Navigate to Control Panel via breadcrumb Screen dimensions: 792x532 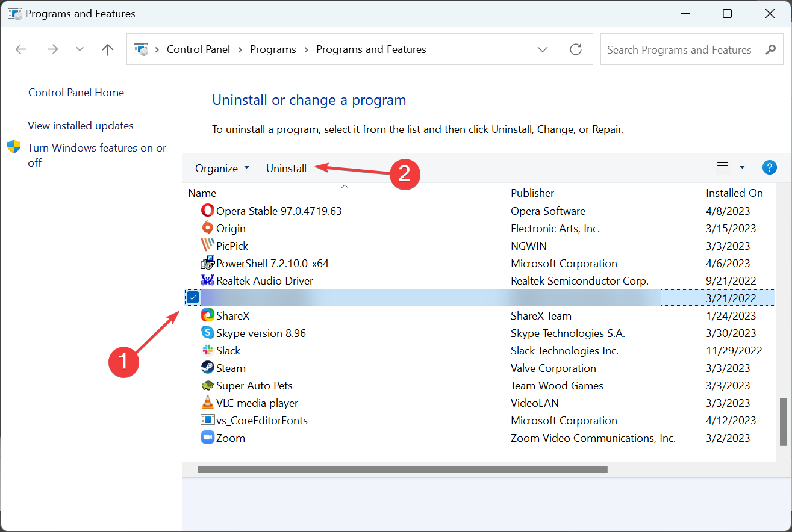pyautogui.click(x=198, y=49)
